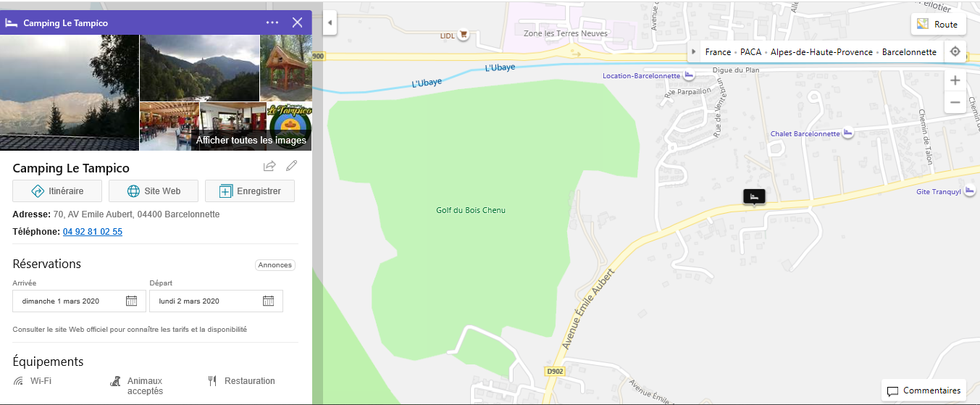Call phone link 04 92 81 02 55

[93, 232]
